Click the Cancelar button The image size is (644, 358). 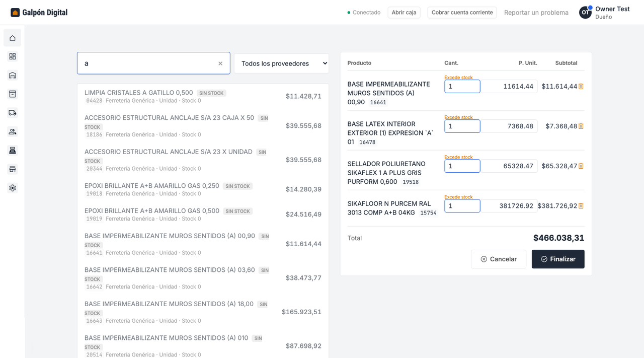pos(499,259)
